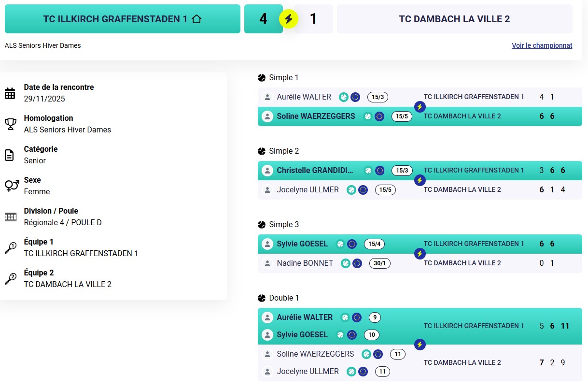Click the 15/5 ranking badge of Soline WAERZEGGERS
The height and width of the screenshot is (389, 588).
pos(402,116)
